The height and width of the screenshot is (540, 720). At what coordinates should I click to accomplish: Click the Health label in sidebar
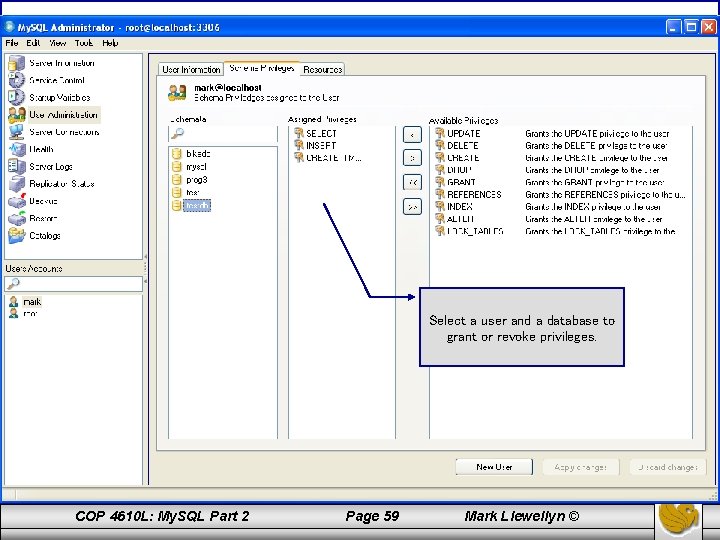coord(41,149)
